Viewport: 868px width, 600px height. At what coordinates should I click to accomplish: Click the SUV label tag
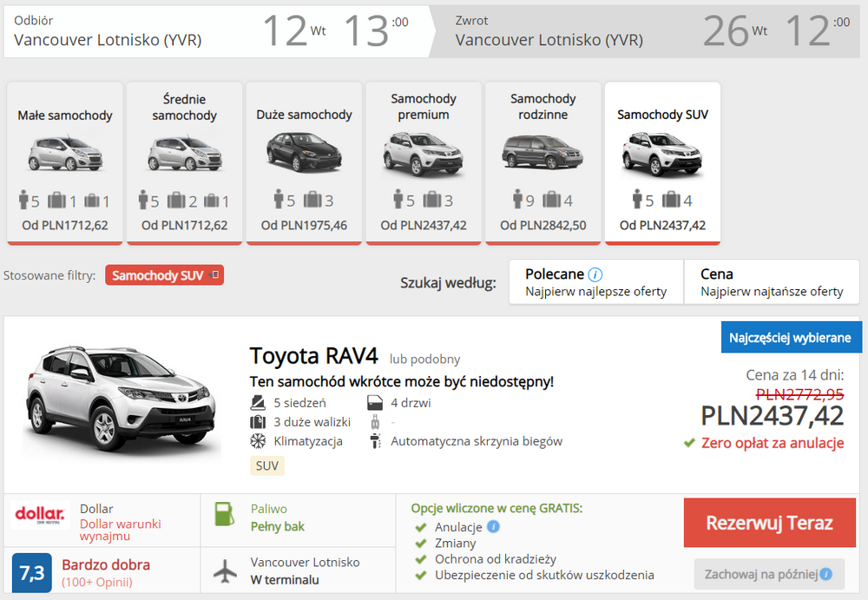pyautogui.click(x=266, y=465)
